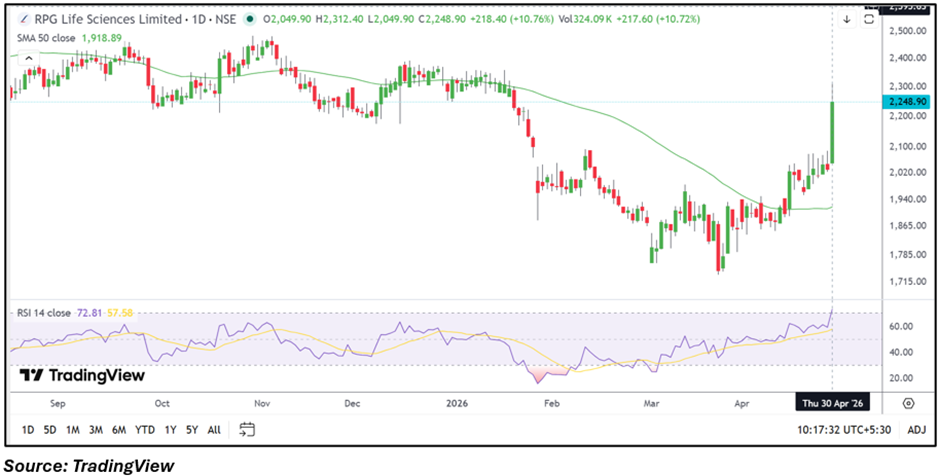This screenshot has height=476, width=940.
Task: Show All available data range
Action: [214, 430]
